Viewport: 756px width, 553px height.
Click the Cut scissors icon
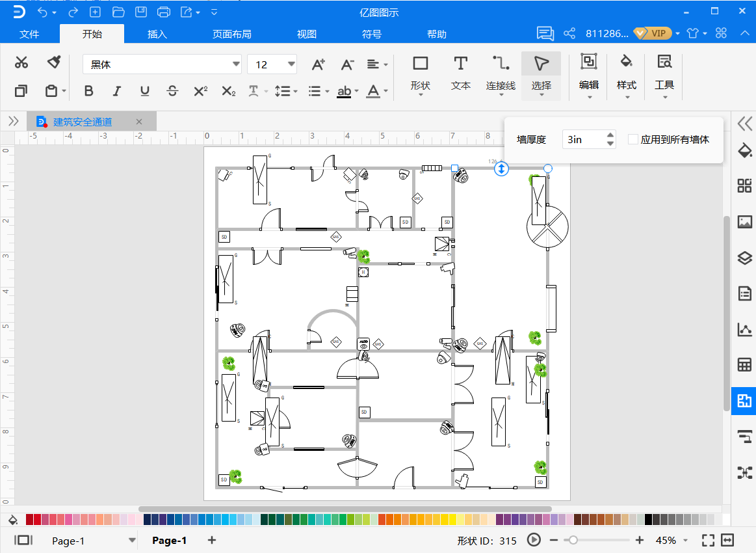click(21, 62)
